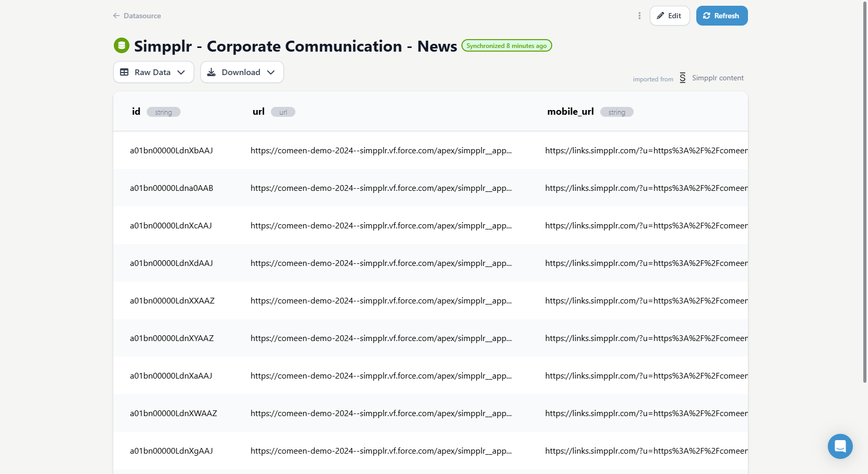
Task: Click the Refresh button label
Action: click(727, 16)
